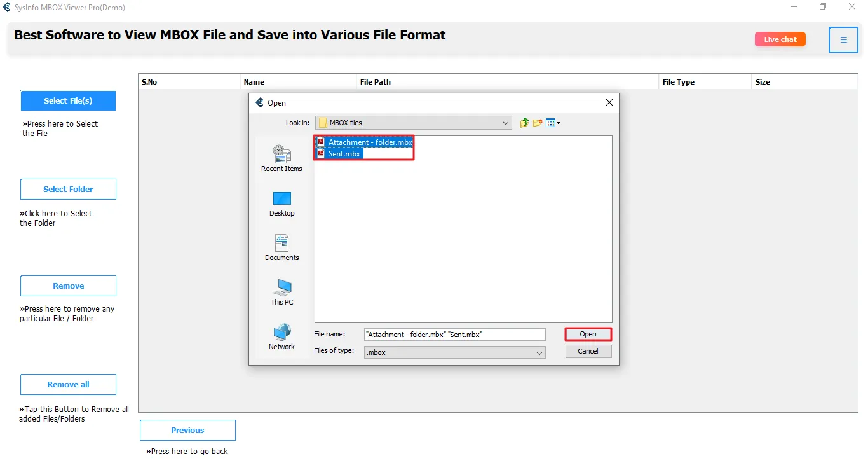This screenshot has height=463, width=868.
Task: Open Network location in dialog sidebar
Action: tap(281, 337)
